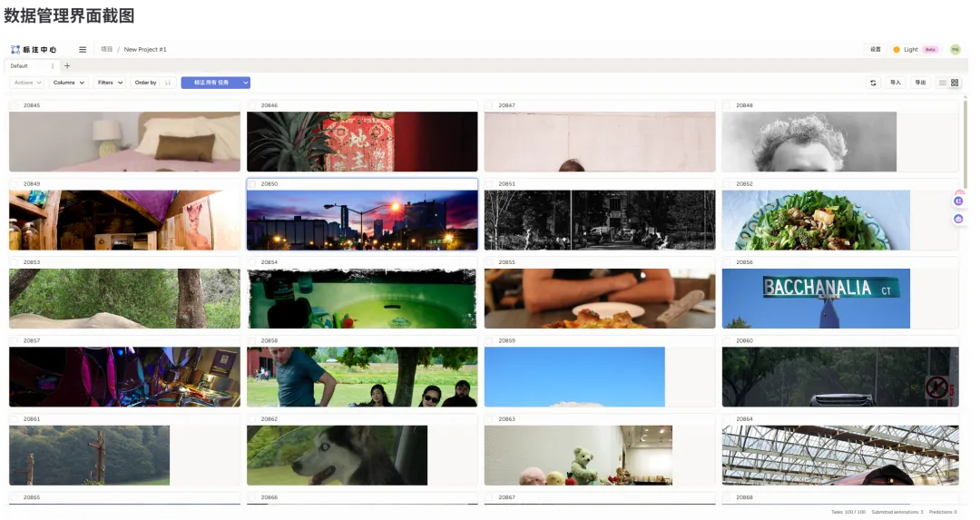980x520 pixels.
Task: Open pizza on table image 20855
Action: (x=600, y=299)
